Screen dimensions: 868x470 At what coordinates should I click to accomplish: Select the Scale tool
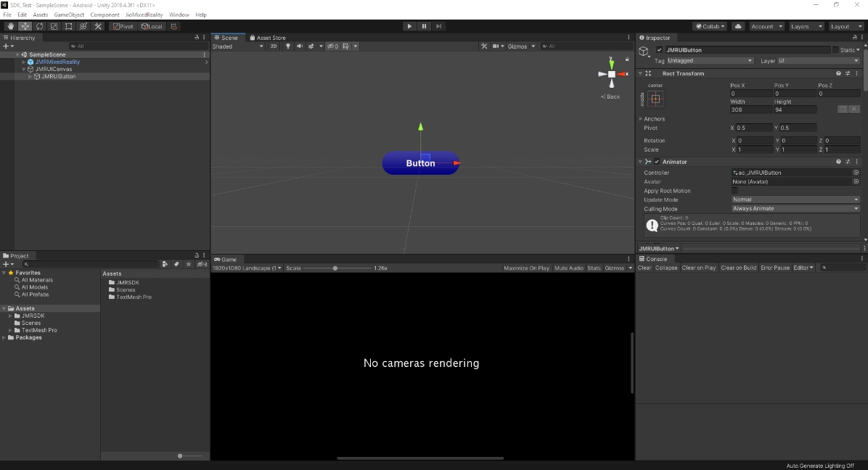click(x=54, y=26)
